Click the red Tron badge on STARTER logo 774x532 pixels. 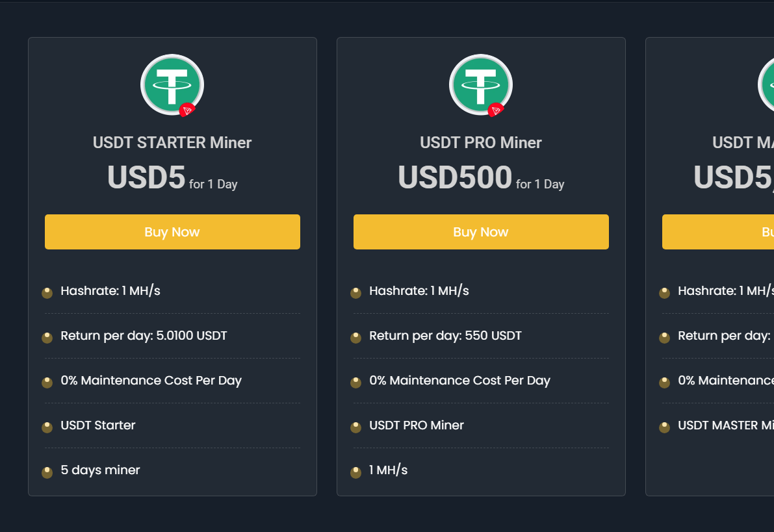tap(187, 110)
